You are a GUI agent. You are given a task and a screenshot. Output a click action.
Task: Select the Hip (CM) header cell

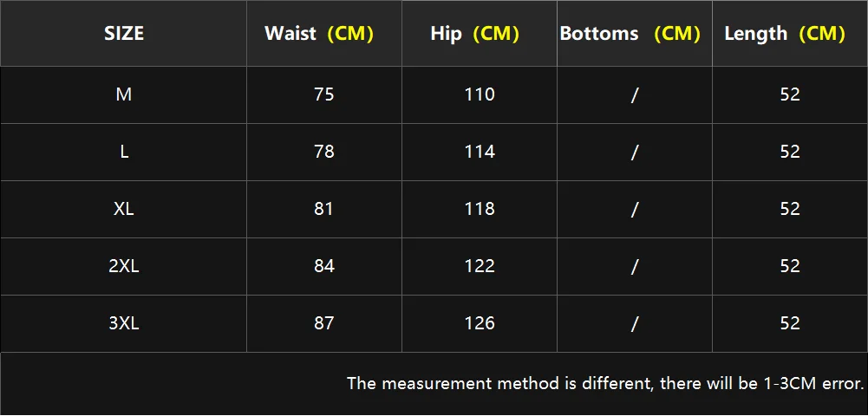[474, 34]
